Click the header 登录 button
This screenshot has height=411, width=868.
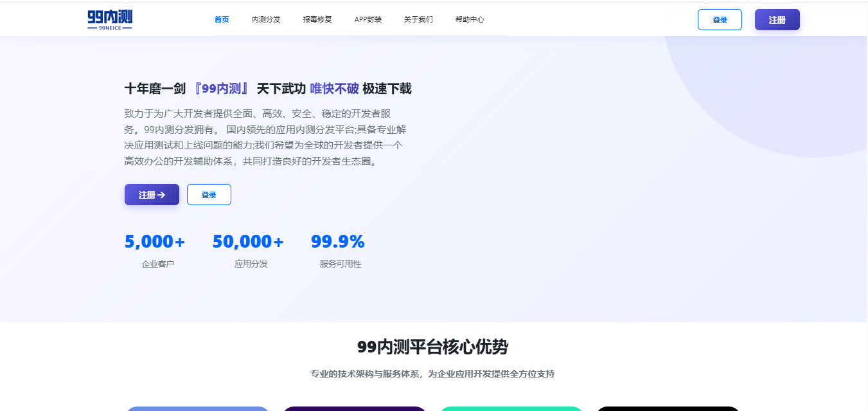click(720, 20)
